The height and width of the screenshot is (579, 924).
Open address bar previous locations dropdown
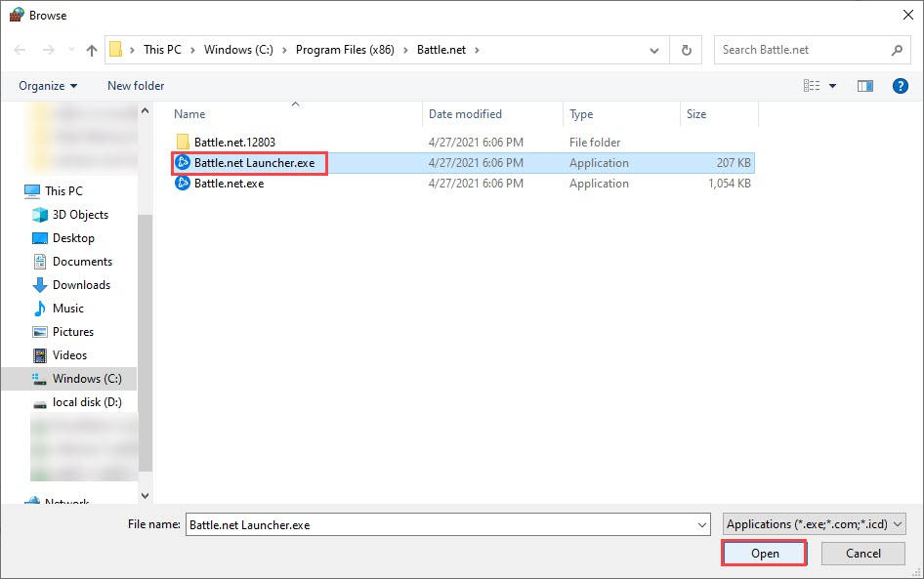coord(654,50)
